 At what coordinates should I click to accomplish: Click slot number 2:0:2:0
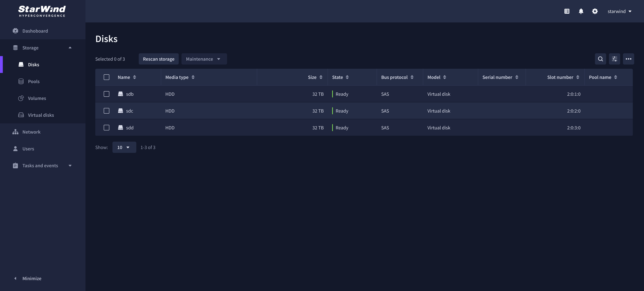(574, 111)
